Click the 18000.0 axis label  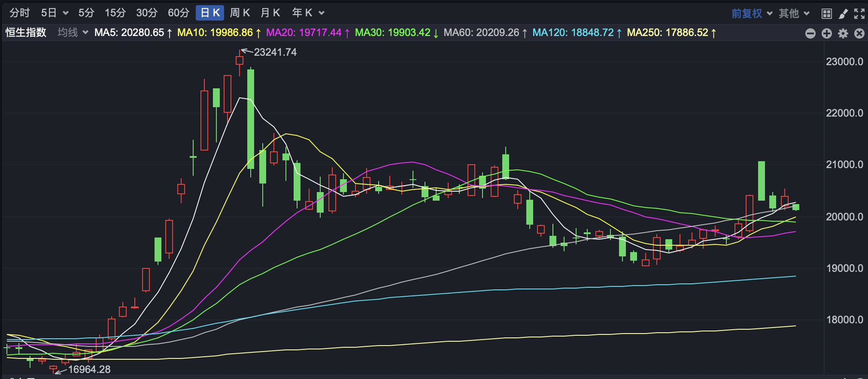[x=844, y=320]
